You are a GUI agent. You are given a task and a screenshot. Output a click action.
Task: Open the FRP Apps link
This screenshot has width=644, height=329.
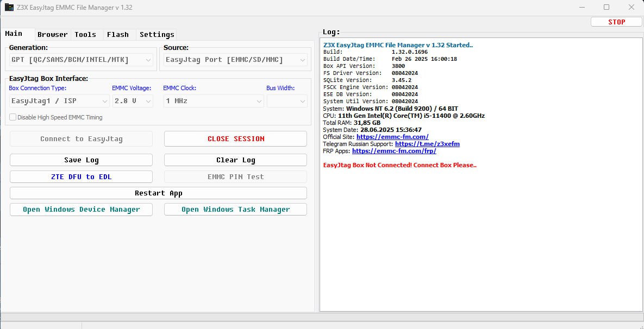(394, 151)
